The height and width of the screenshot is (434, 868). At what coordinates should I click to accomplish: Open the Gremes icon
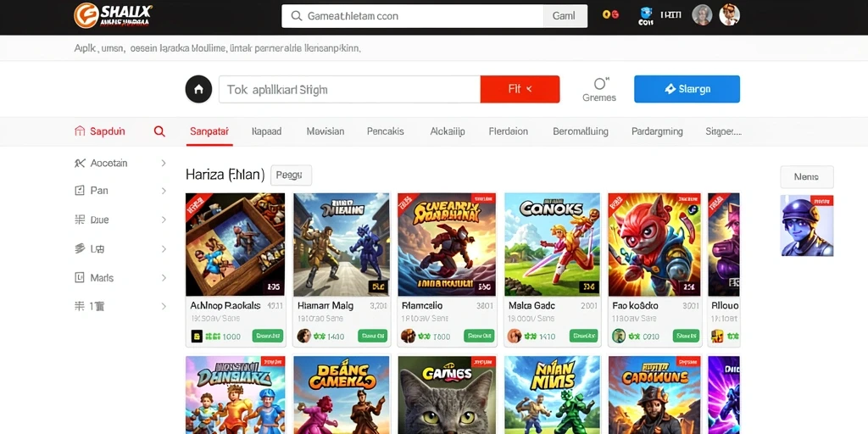(599, 89)
